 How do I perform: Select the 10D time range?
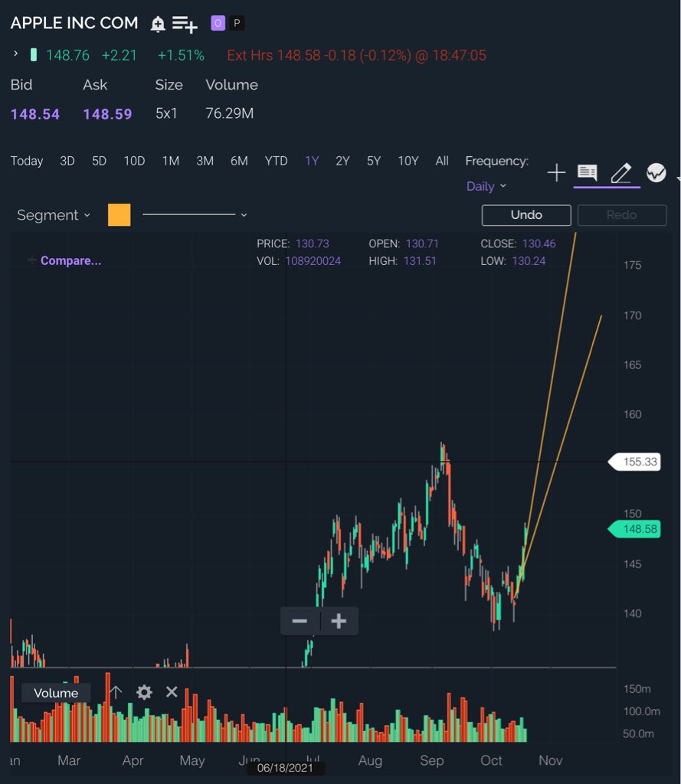(134, 161)
